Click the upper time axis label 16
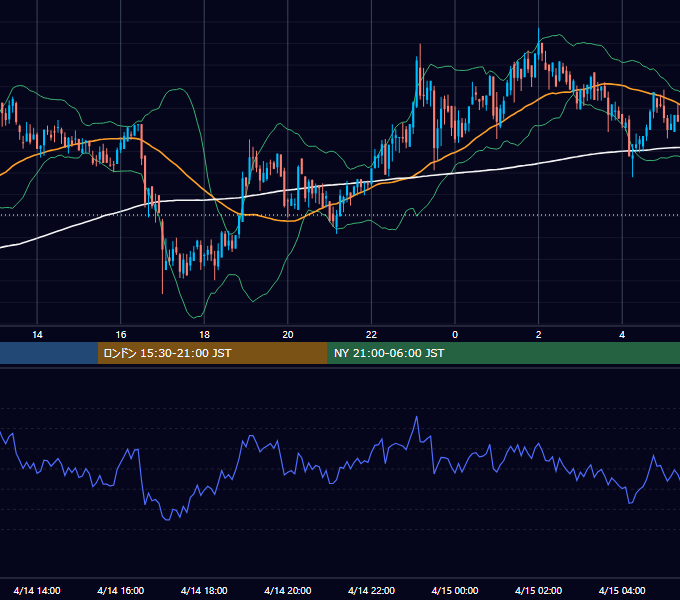680x600 pixels. [x=121, y=335]
